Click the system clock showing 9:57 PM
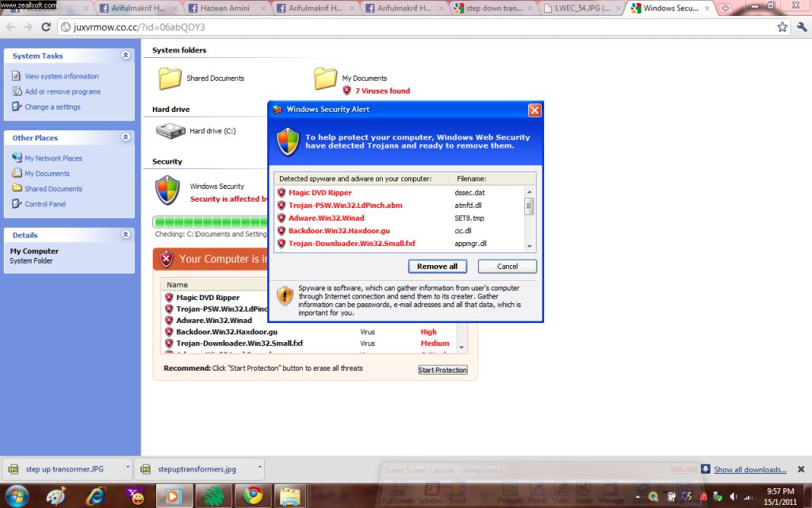 coord(780,491)
